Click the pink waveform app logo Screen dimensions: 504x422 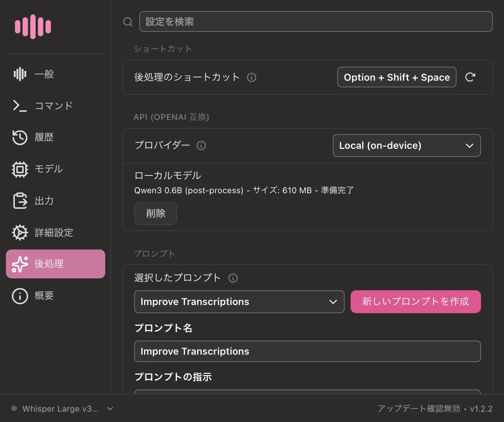click(33, 27)
